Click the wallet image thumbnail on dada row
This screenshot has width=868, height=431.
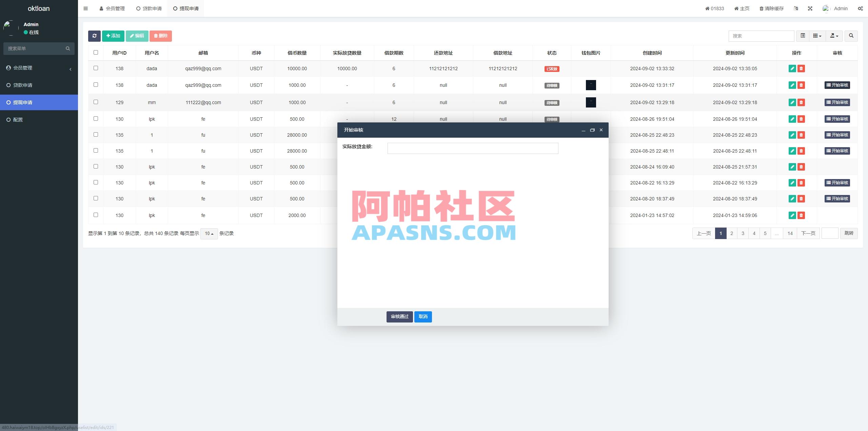pos(590,85)
